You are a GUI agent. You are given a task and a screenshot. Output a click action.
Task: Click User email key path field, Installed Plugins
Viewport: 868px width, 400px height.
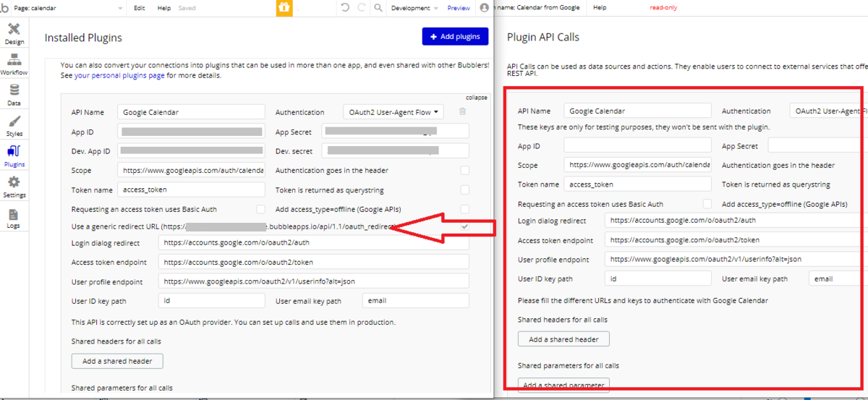tap(415, 300)
